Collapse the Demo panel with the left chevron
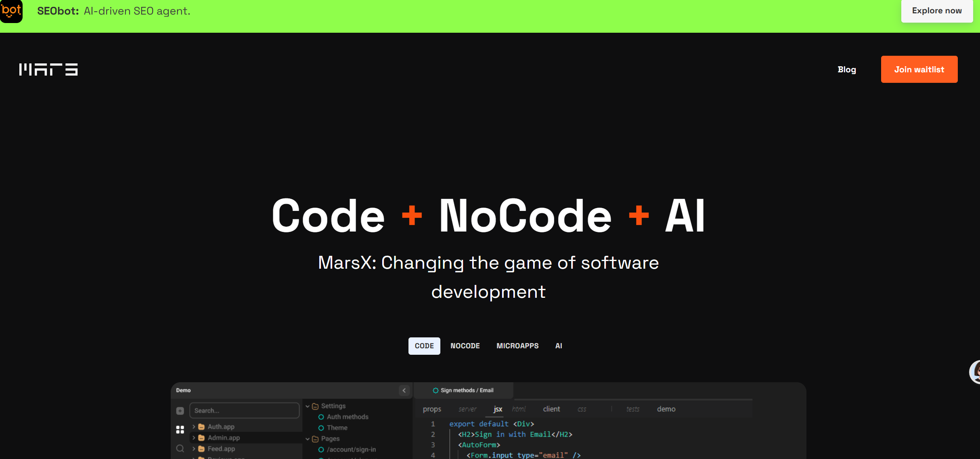This screenshot has width=980, height=459. pyautogui.click(x=404, y=390)
